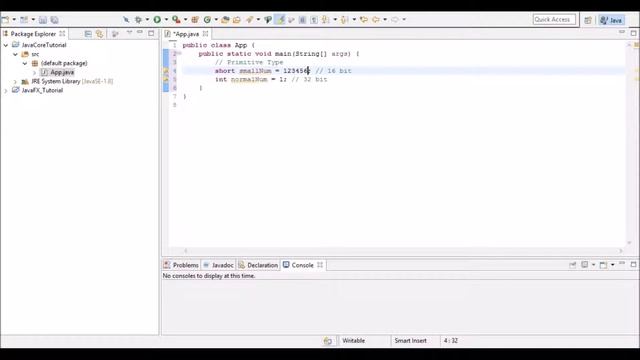Click the New file toolbar icon
Viewport: 640px width, 360px height.
[5, 19]
